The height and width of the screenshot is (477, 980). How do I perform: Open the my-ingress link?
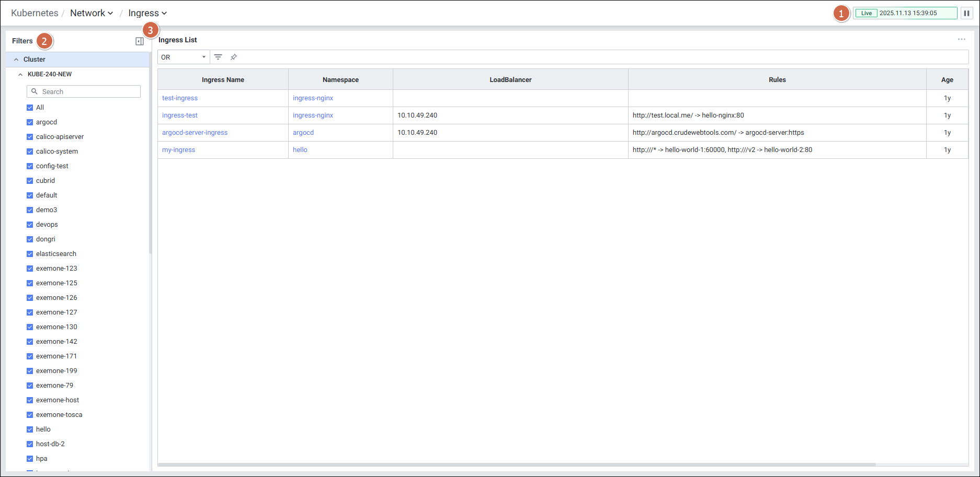coord(178,150)
